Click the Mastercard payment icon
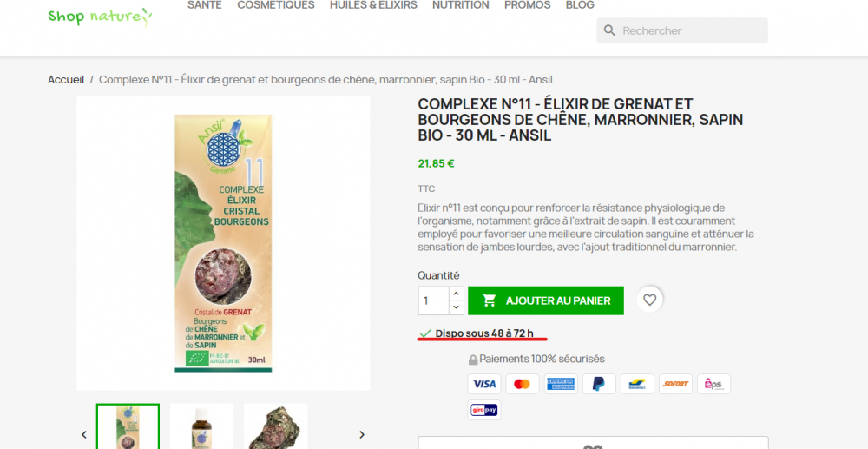The height and width of the screenshot is (449, 868). (522, 384)
